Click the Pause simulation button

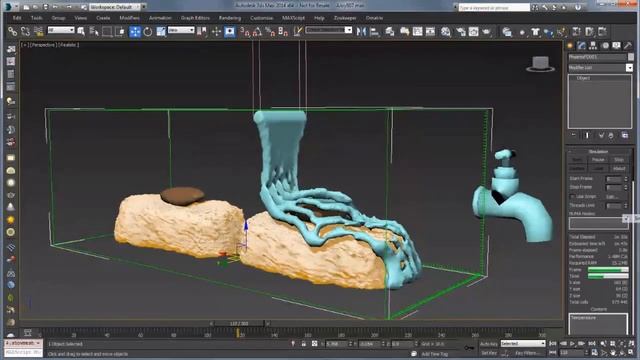pos(598,160)
